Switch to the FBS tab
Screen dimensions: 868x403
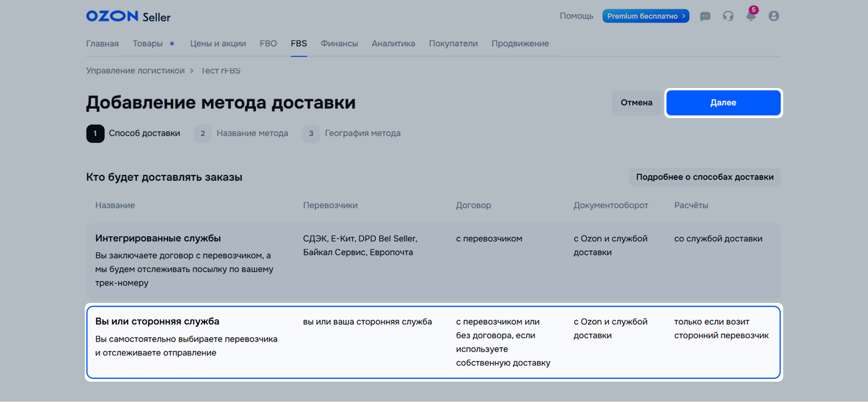point(298,43)
